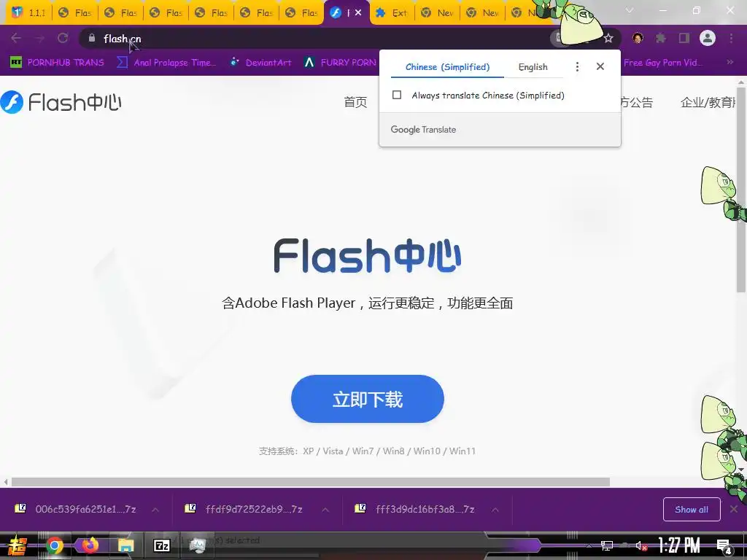Switch to Chrome in the taskbar
This screenshot has height=560, width=747.
pyautogui.click(x=54, y=545)
